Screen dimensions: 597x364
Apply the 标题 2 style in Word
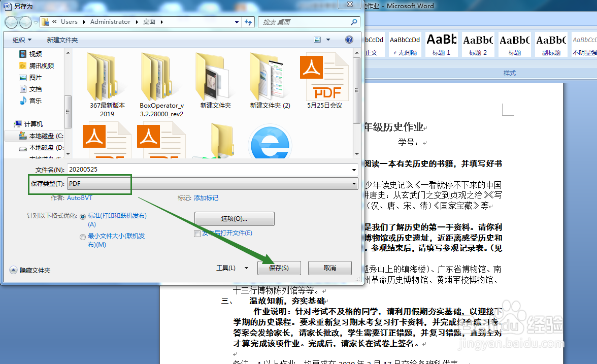pyautogui.click(x=478, y=45)
